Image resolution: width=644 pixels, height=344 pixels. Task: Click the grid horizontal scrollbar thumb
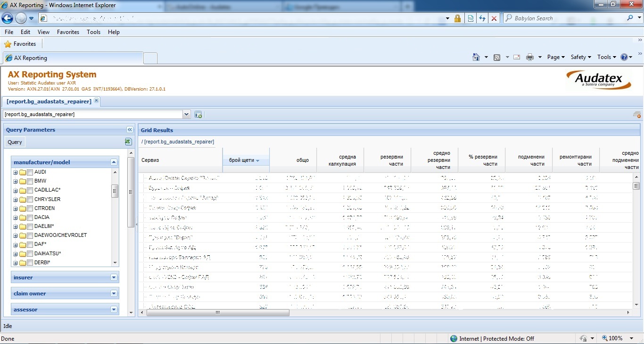[218, 312]
